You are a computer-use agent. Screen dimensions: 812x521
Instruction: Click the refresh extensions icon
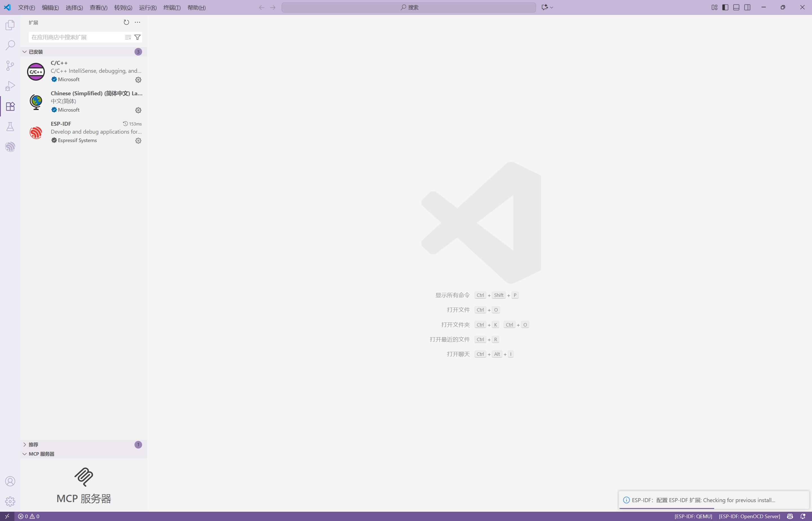(x=126, y=22)
